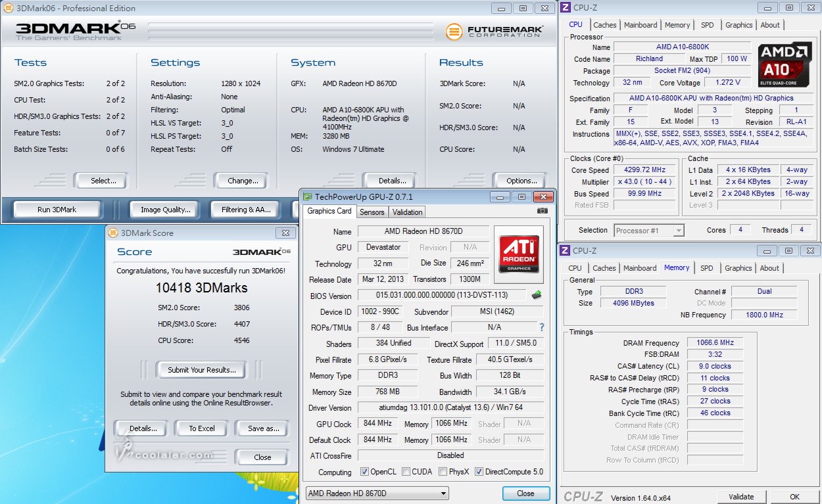Viewport: 822px width, 504px height.
Task: Click the 10418 3DMarks score text
Action: click(202, 288)
